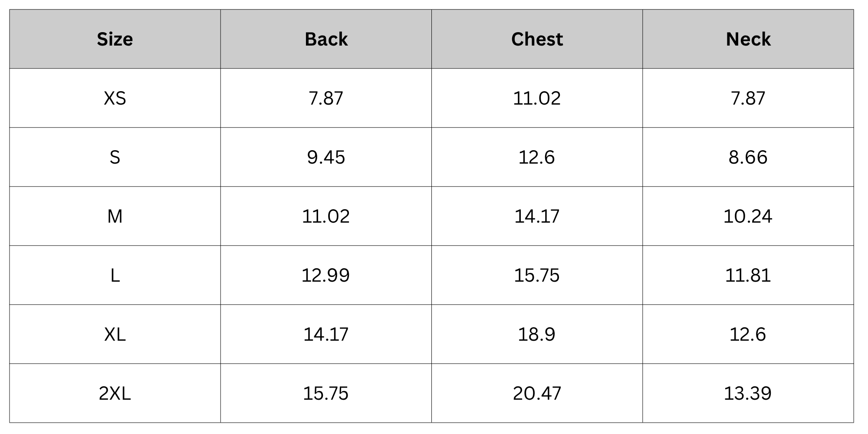Select the L size cell
This screenshot has height=434, width=868.
(115, 275)
